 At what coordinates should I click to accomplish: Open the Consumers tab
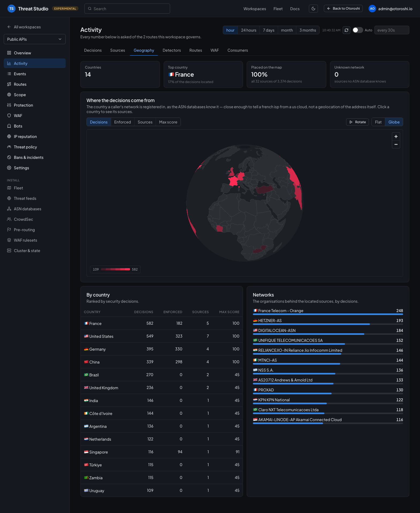(x=238, y=50)
